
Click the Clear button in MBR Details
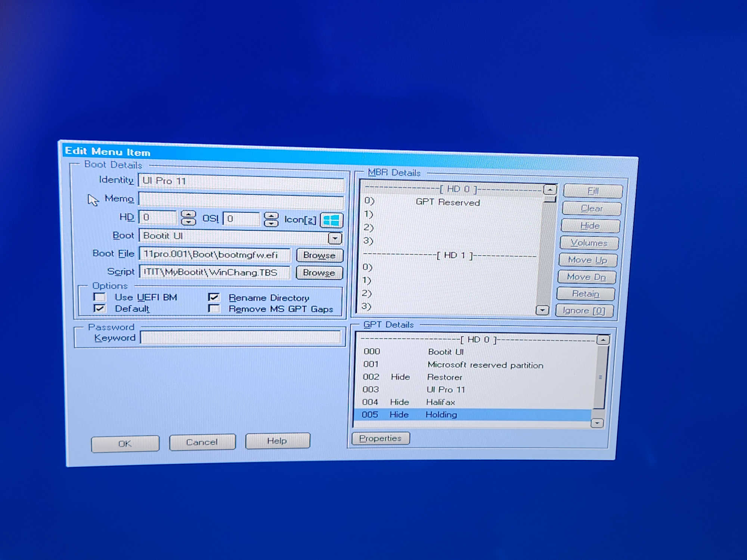pos(592,208)
